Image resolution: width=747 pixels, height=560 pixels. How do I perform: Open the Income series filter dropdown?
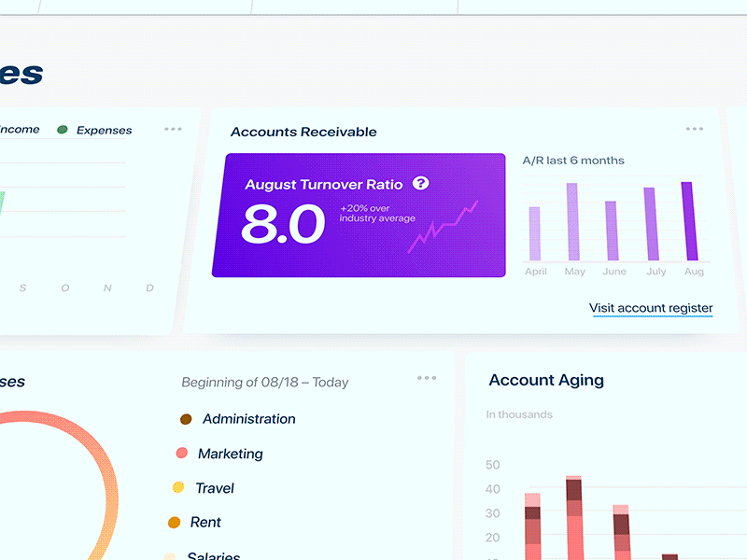click(x=19, y=130)
